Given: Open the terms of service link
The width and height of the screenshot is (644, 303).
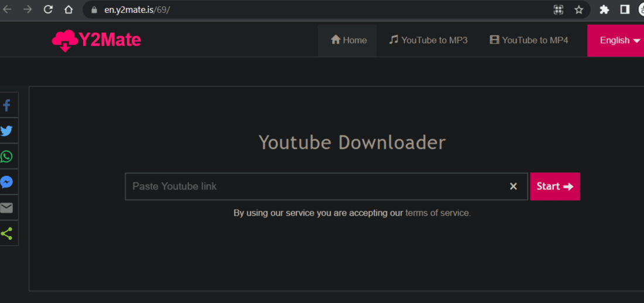Looking at the screenshot, I should click(438, 213).
